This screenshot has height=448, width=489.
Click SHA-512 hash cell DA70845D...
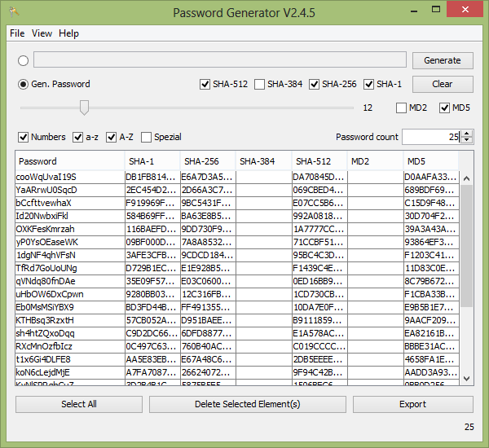coord(319,177)
